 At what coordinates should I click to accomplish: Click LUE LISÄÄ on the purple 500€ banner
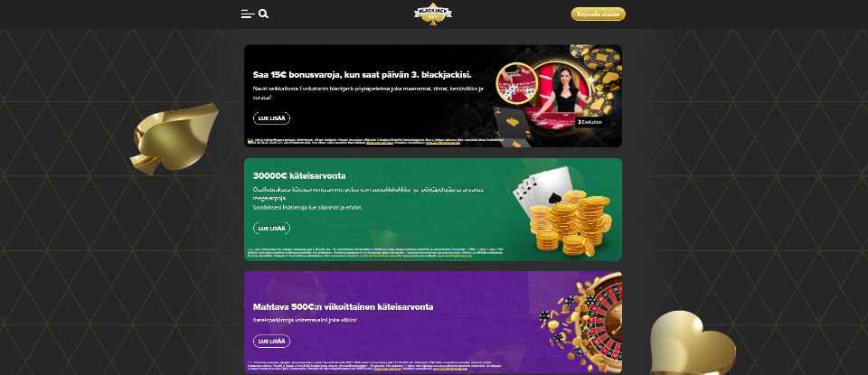coord(271,342)
